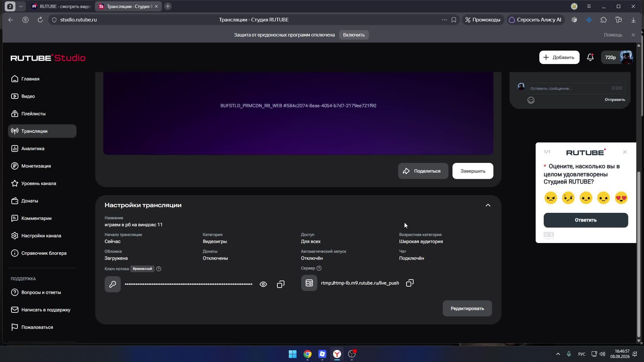Open notifications bell
This screenshot has width=644, height=362.
point(590,57)
